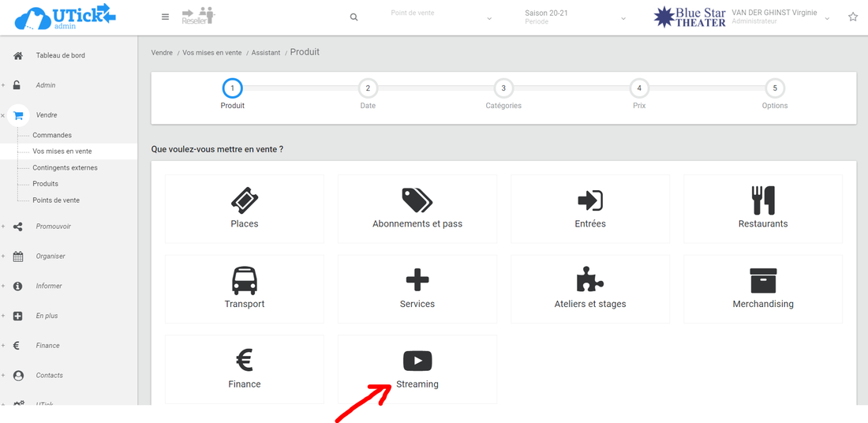Open the Point de vente dropdown
Image resolution: width=868 pixels, height=423 pixels.
click(440, 17)
